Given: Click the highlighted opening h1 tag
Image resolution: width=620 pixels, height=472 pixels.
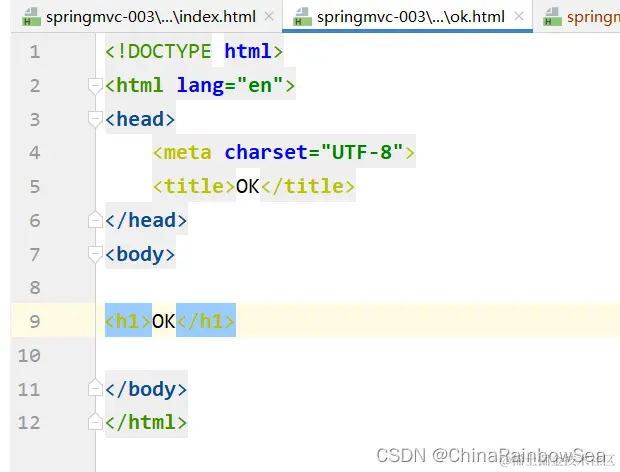Looking at the screenshot, I should [128, 321].
